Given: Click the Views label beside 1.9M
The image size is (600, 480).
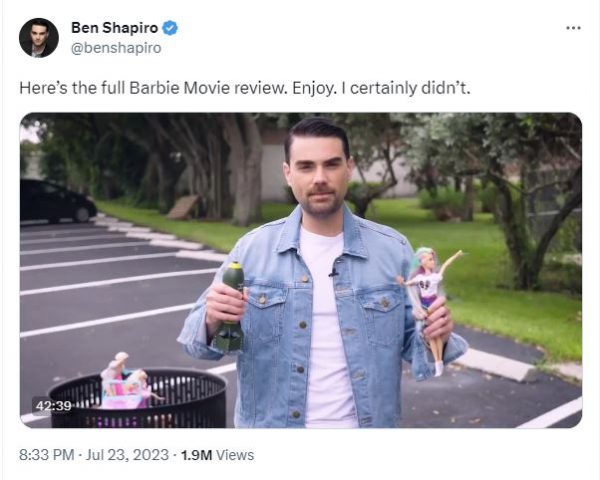Looking at the screenshot, I should [235, 455].
